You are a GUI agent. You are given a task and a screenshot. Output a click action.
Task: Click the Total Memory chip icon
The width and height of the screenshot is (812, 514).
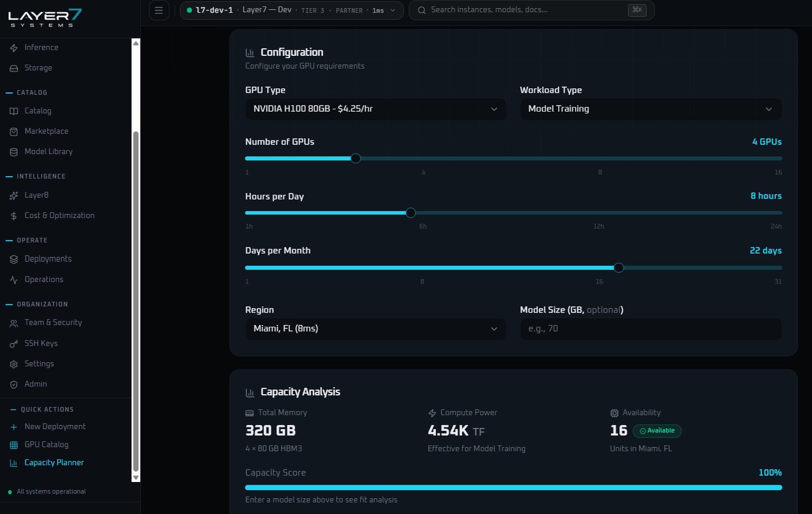pyautogui.click(x=249, y=413)
